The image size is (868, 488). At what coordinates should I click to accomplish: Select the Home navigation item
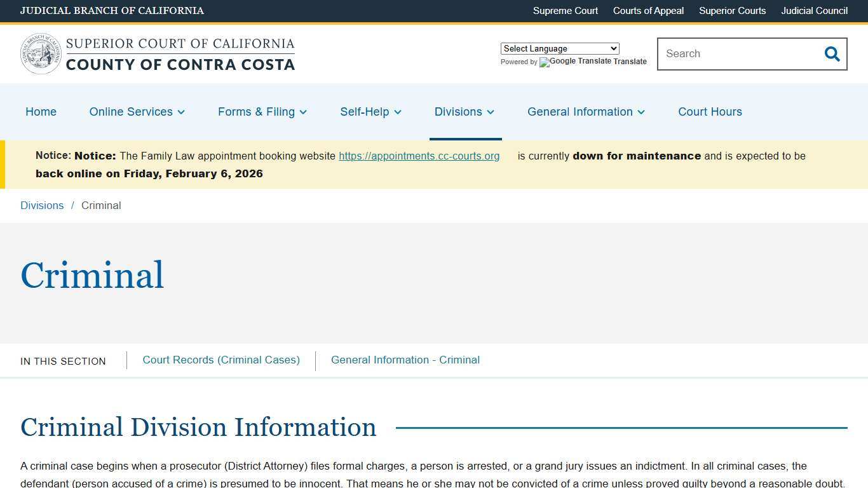tap(41, 112)
